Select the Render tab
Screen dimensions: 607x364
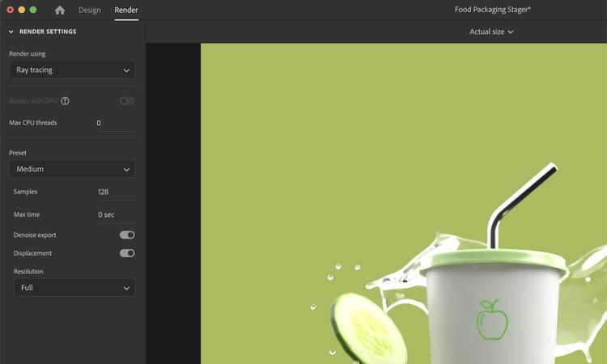coord(126,10)
